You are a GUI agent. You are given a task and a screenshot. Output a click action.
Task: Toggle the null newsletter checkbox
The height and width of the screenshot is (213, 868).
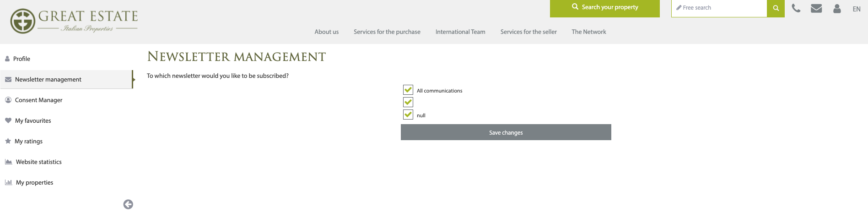click(x=408, y=115)
